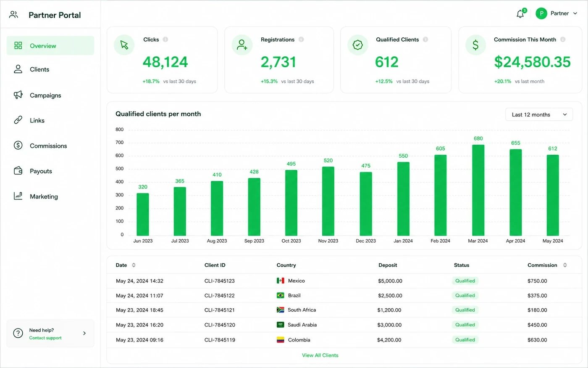Click the Marketing chart icon
Screen dimensions: 588x368
pos(18,196)
